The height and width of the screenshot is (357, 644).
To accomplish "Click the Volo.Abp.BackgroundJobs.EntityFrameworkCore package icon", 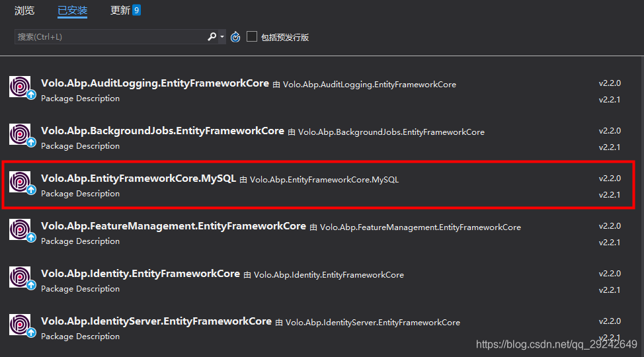I will [20, 134].
